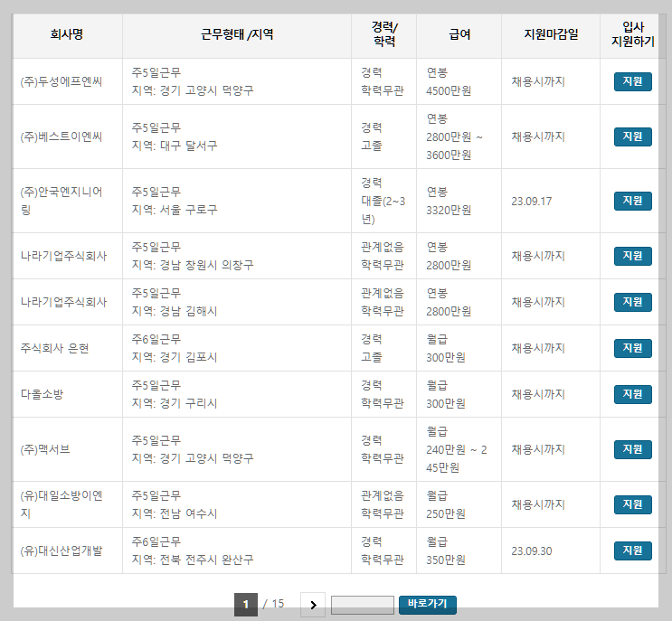Screen dimensions: 672x621
Task: Open company name (주)베스트이엔씨
Action: coord(62,137)
